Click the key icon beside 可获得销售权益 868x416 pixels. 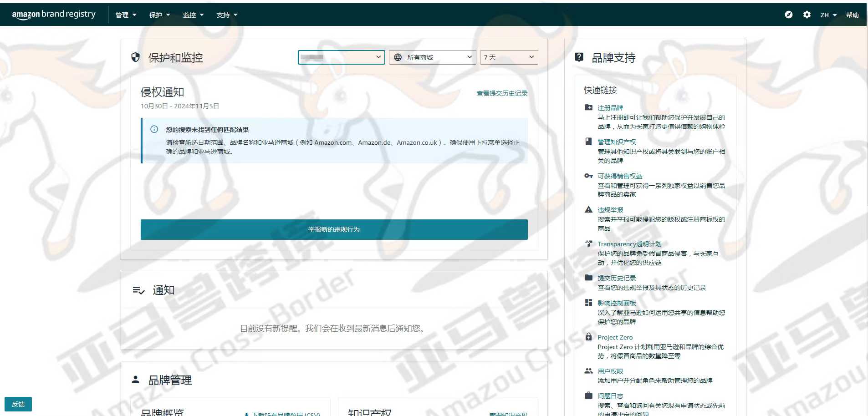[x=588, y=176]
